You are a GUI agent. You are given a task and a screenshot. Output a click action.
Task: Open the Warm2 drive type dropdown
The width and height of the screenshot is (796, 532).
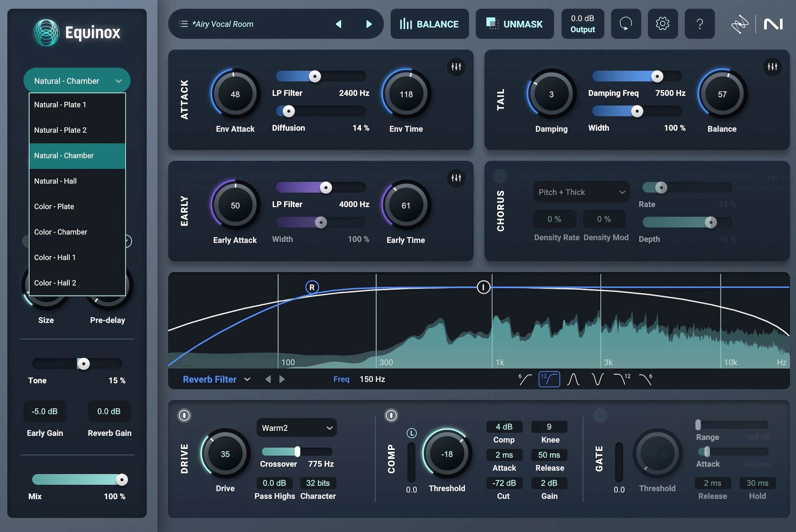coord(296,428)
